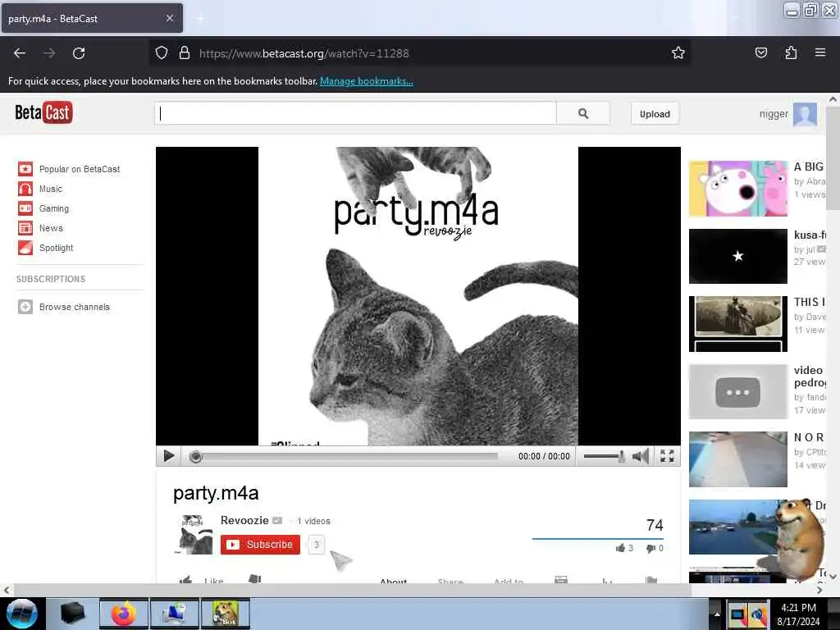Open the black cube taskbar app
Viewport: 840px width, 630px height.
pos(73,614)
